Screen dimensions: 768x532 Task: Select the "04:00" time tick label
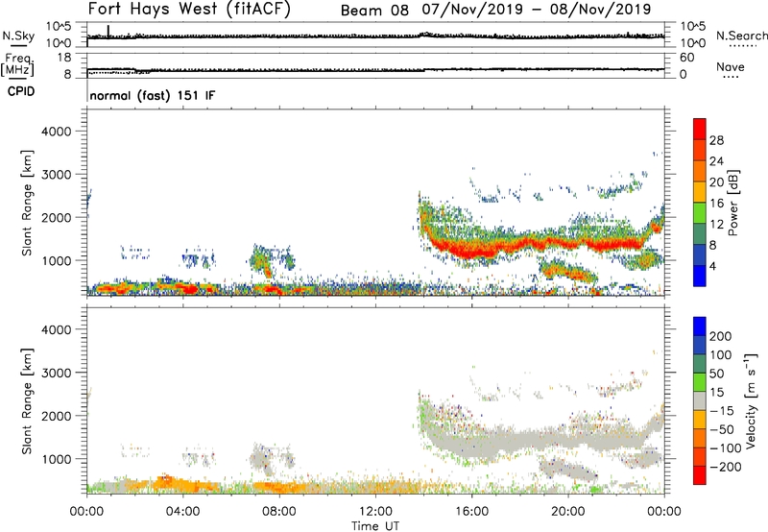tap(182, 512)
